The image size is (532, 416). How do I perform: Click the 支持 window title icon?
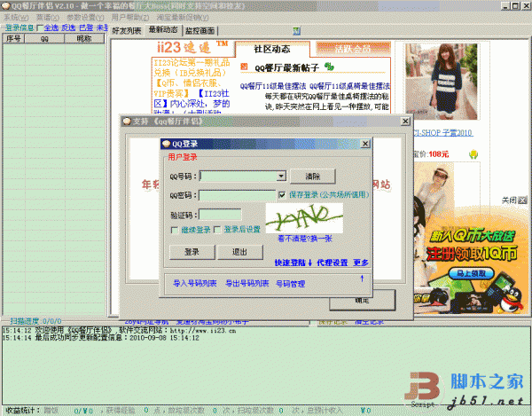click(127, 122)
